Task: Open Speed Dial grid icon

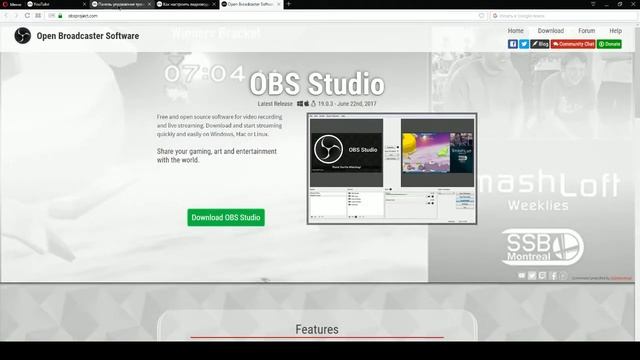Action: (38, 16)
